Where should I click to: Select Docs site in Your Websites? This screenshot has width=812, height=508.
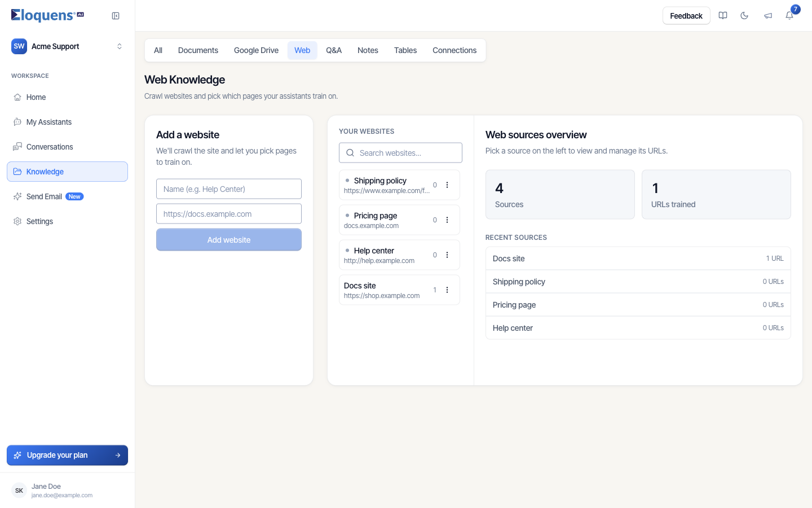(399, 290)
